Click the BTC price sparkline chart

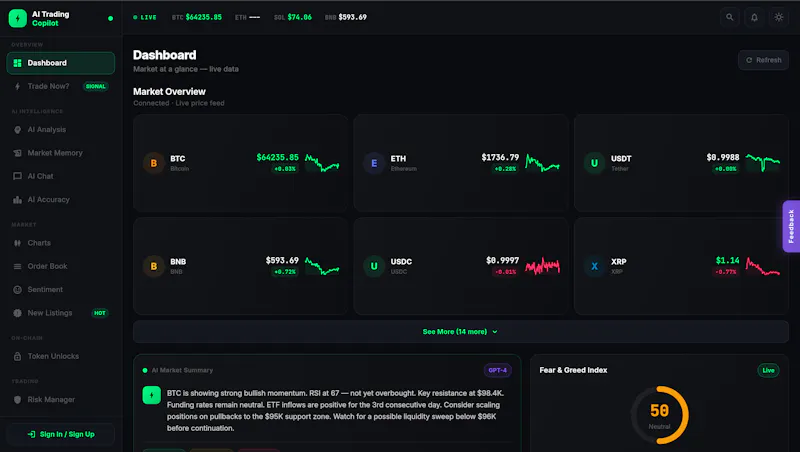pyautogui.click(x=322, y=163)
